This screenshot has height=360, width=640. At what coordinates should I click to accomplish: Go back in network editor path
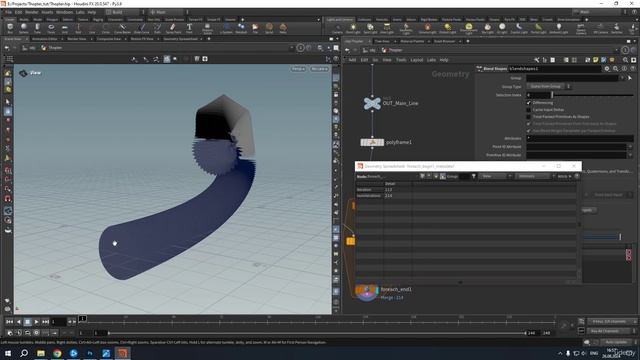(347, 50)
